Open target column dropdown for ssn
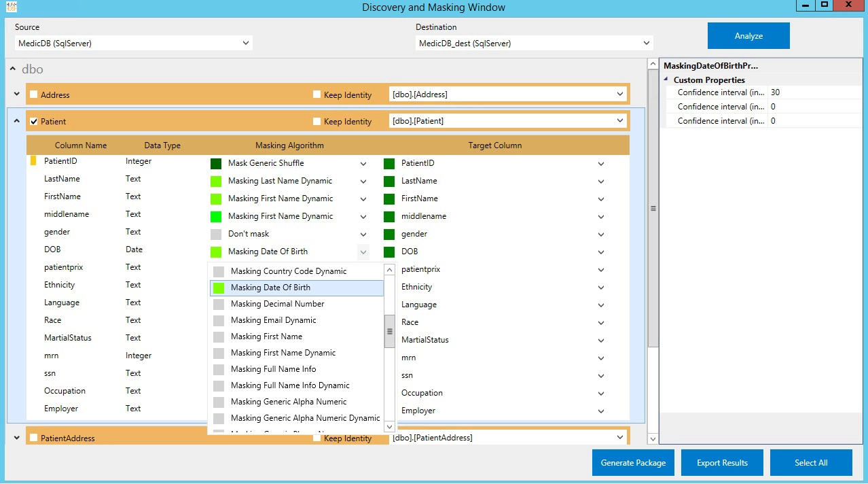This screenshot has height=484, width=868. [601, 376]
